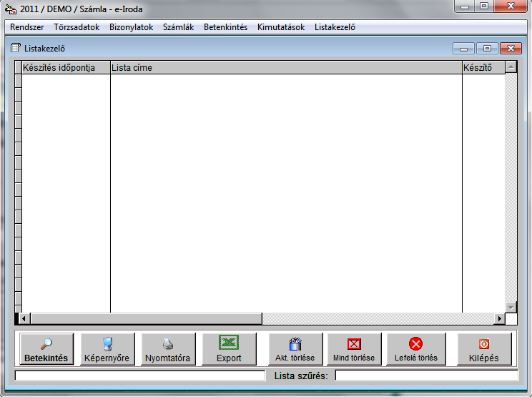Select the Listakezelő menu item
Screen dimensions: 532x397
coord(335,27)
